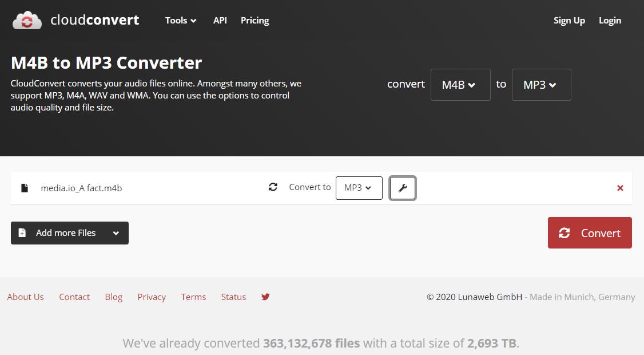Check the Status link

click(x=234, y=297)
